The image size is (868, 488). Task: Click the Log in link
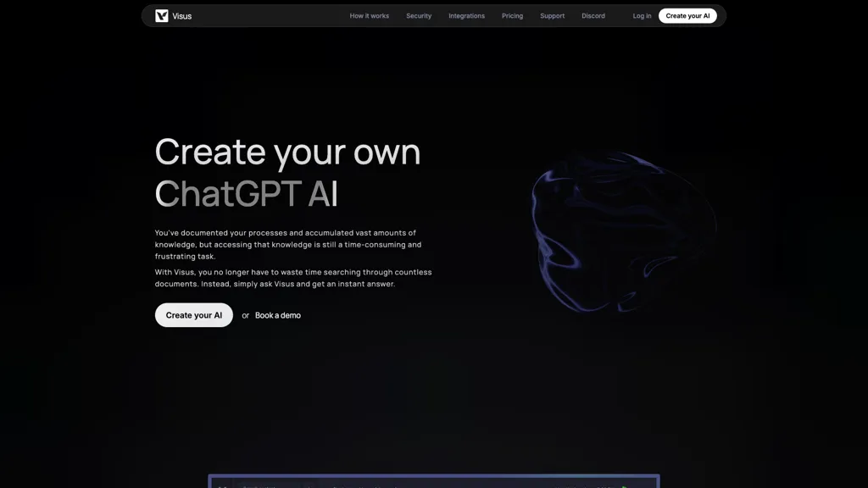click(643, 16)
